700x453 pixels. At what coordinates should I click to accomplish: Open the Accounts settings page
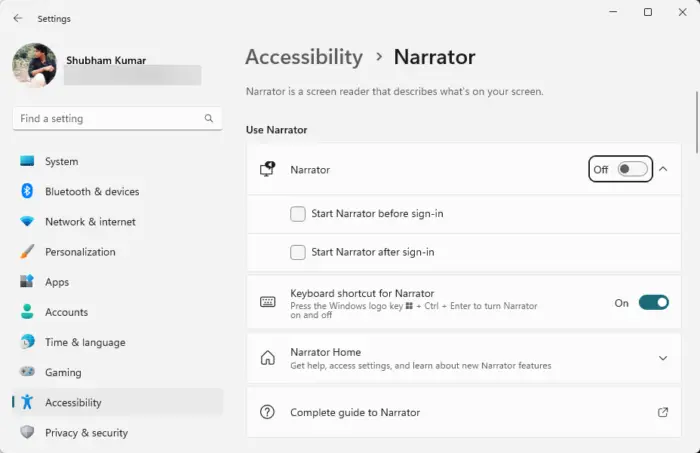(66, 312)
